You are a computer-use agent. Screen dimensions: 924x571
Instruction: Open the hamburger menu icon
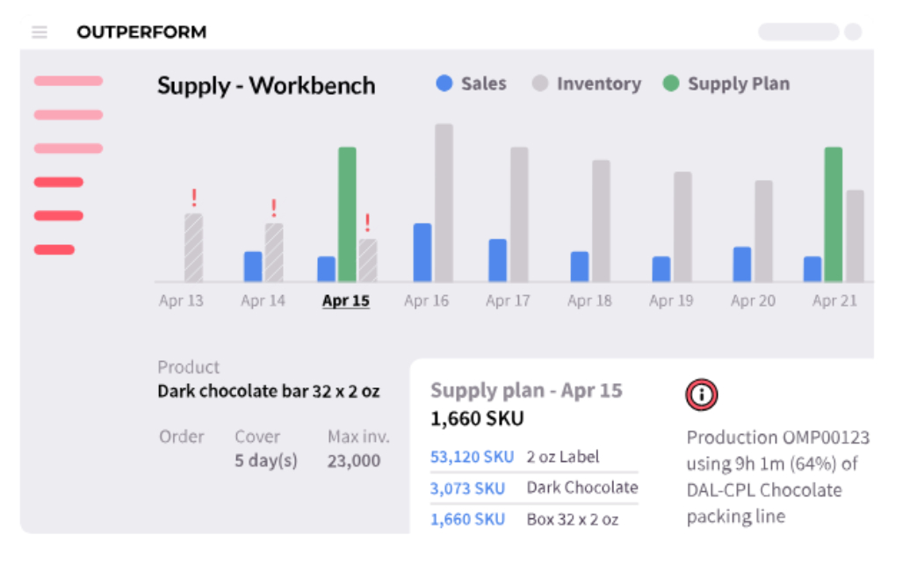40,32
